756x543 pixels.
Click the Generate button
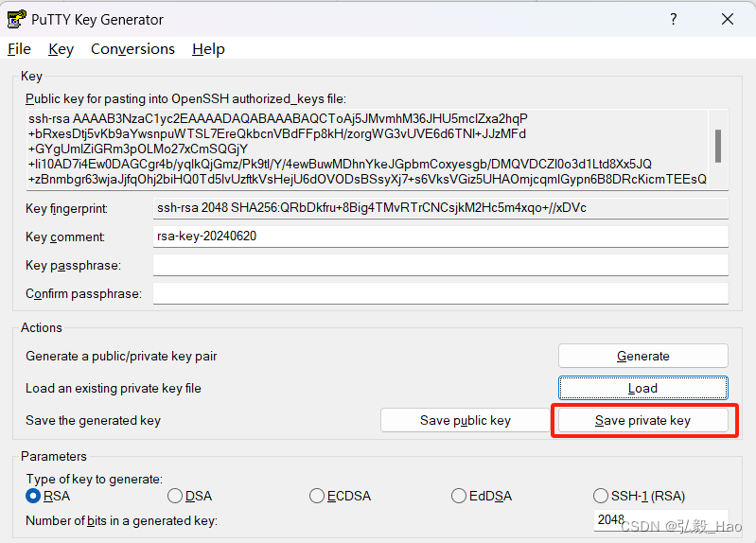642,357
